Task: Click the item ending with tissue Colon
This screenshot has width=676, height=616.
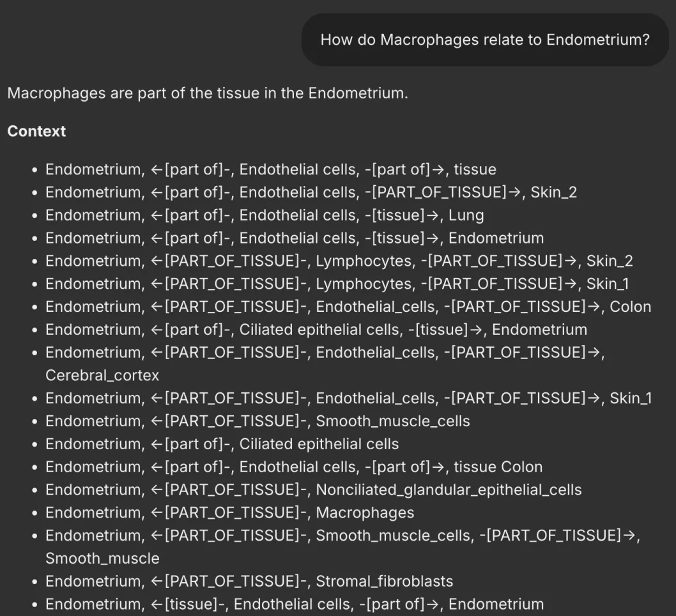Action: 293,467
